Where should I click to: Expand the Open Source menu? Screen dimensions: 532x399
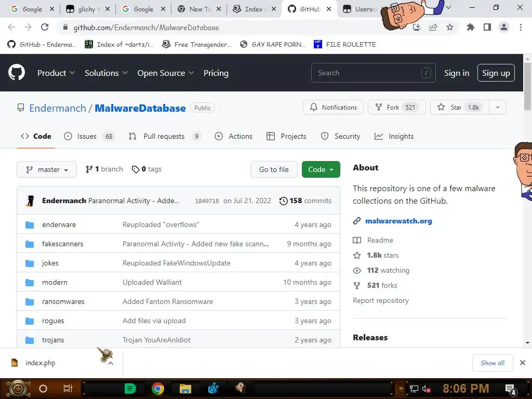166,73
